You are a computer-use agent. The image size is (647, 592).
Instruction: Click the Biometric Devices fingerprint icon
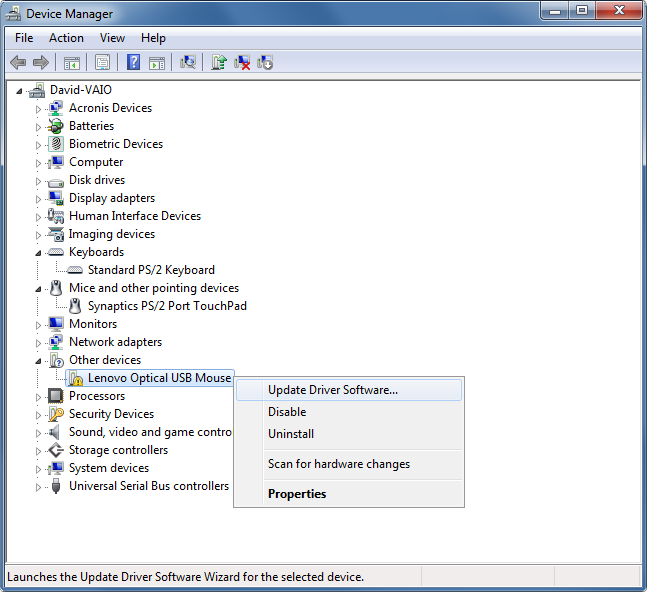(56, 144)
